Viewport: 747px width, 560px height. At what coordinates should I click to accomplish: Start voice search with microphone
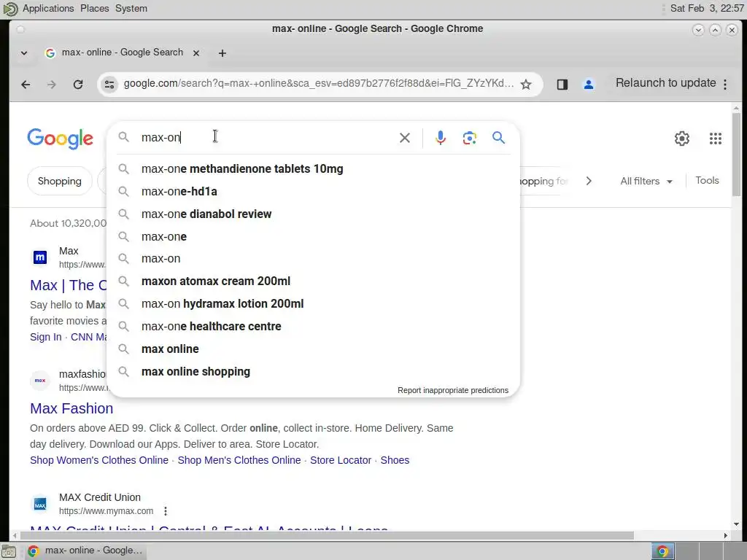[441, 138]
